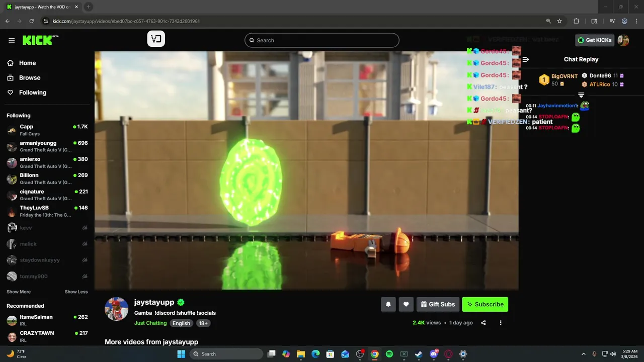Open TheyLuvSB's channel

click(x=47, y=211)
